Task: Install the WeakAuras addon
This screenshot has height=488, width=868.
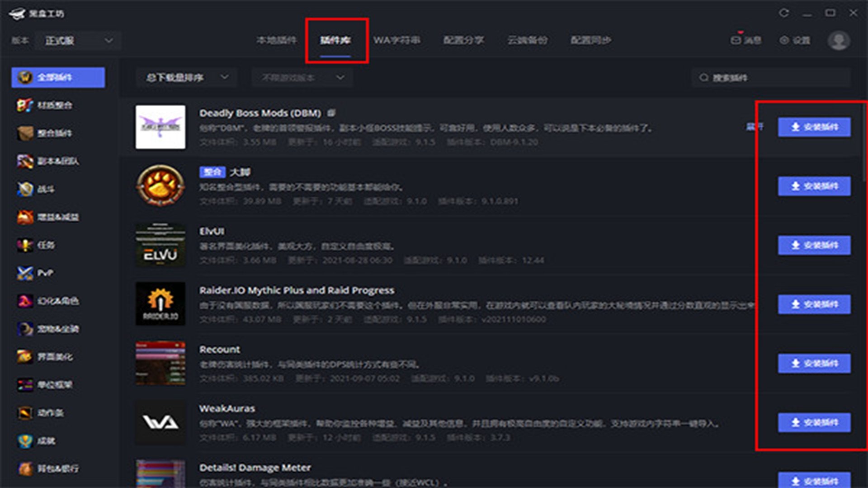Action: pos(814,422)
